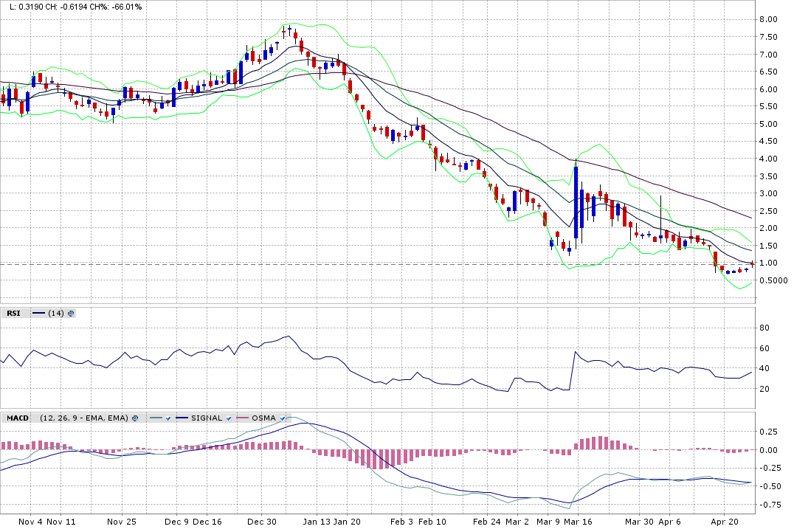794x532 pixels.
Task: Select the RSI panel title label
Action: [13, 314]
